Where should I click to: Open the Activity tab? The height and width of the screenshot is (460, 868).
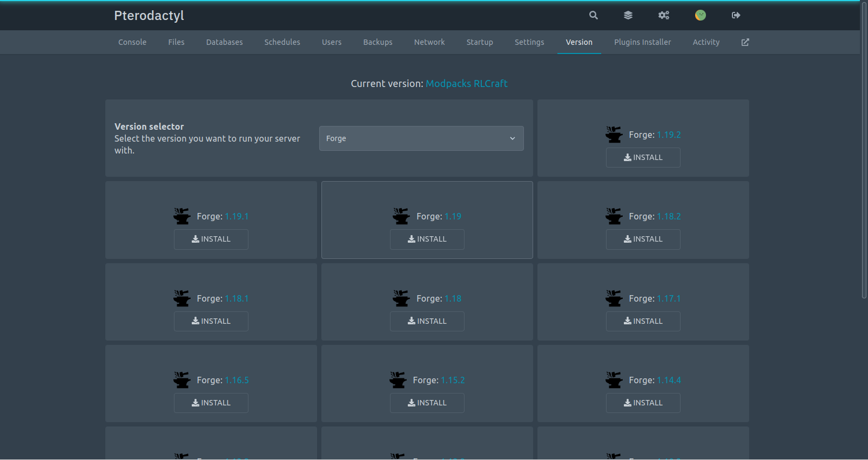[706, 42]
